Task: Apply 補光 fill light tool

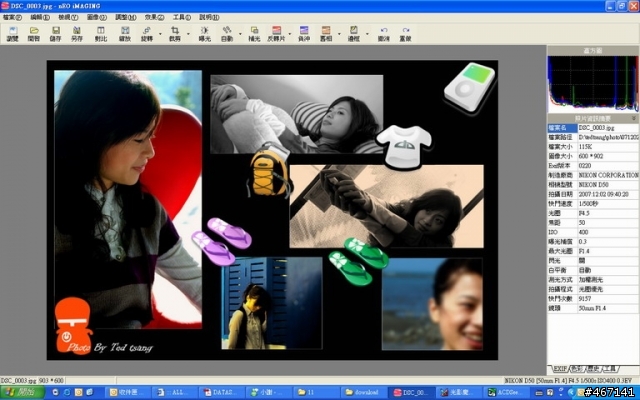Action: pos(254,34)
